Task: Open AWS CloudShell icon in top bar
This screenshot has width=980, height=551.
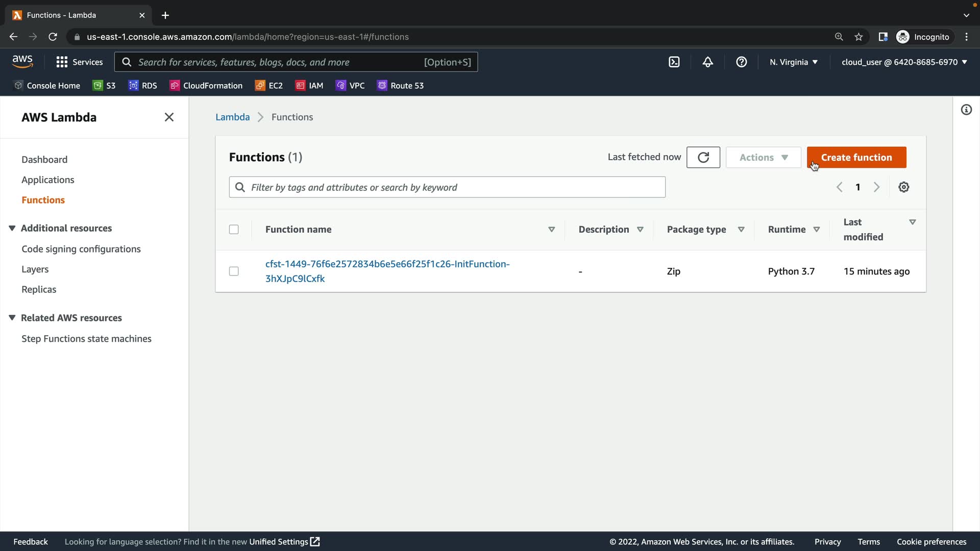Action: click(674, 62)
